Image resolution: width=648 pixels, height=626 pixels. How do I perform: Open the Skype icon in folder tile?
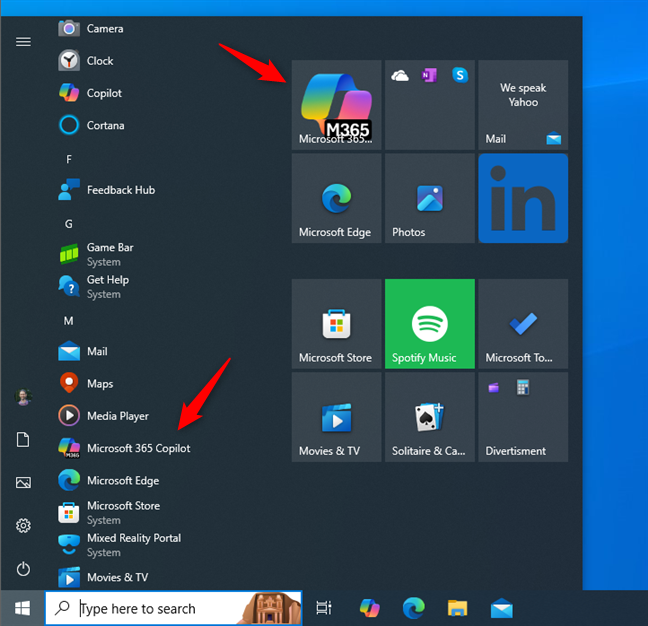pyautogui.click(x=460, y=75)
